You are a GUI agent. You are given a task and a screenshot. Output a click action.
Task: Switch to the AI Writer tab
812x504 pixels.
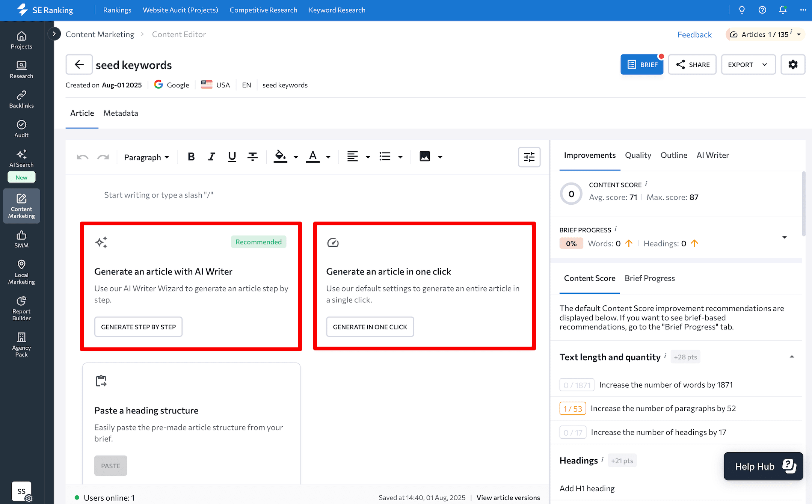(x=712, y=155)
